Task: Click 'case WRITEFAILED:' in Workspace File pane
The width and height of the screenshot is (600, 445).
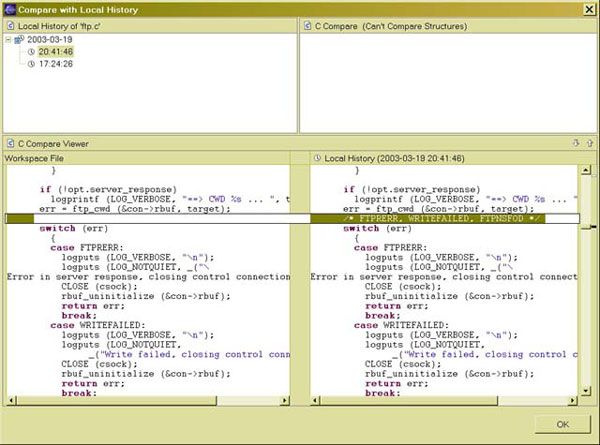Action: [98, 325]
